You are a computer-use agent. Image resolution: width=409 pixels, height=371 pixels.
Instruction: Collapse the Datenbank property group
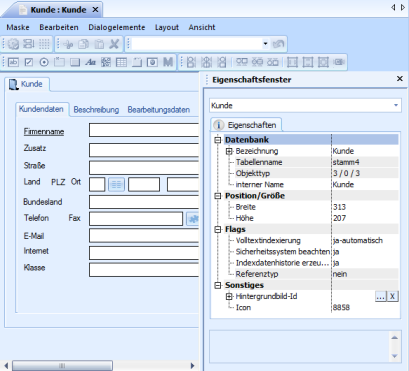[218, 140]
